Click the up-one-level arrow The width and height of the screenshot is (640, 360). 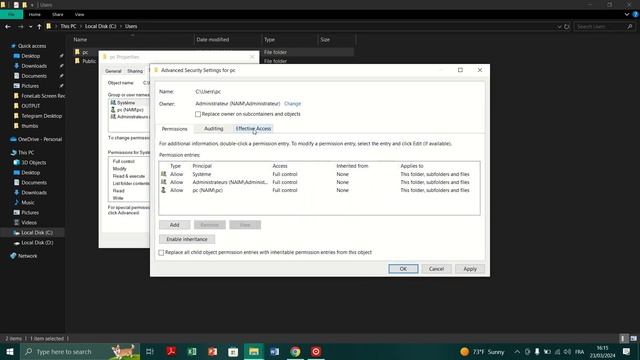pos(39,27)
